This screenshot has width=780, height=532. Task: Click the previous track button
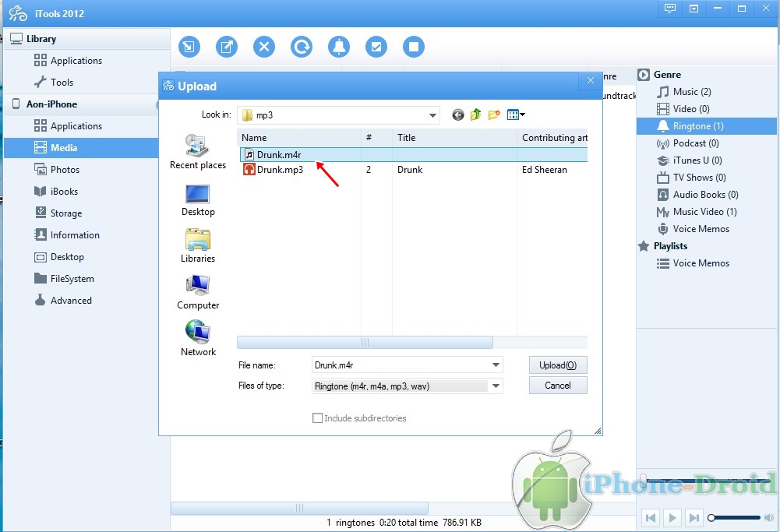650,517
